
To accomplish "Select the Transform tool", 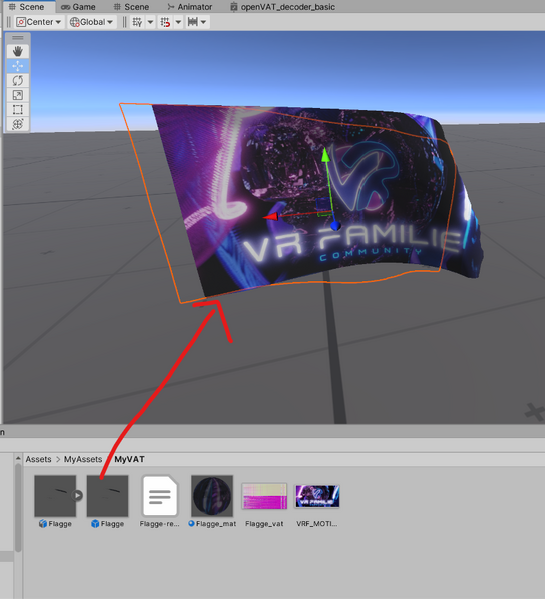I will click(18, 124).
